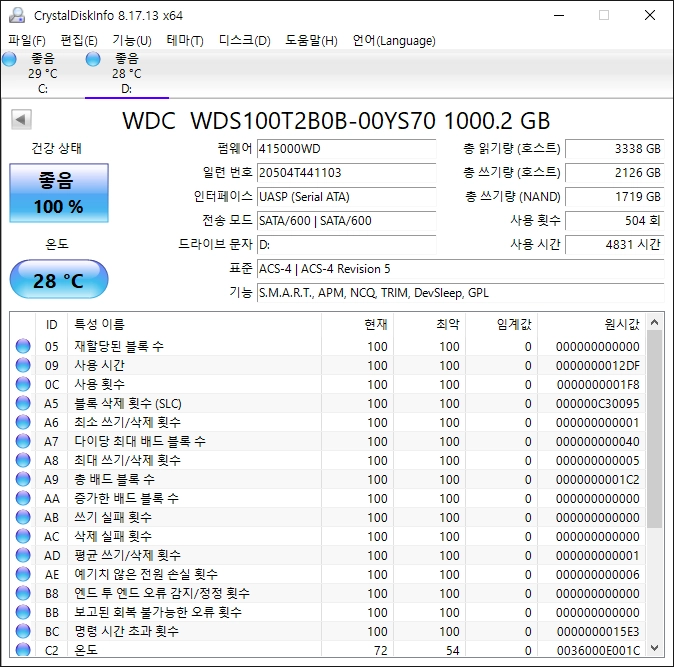674x667 pixels.
Task: Select the C: drive status orb
Action: 9,59
